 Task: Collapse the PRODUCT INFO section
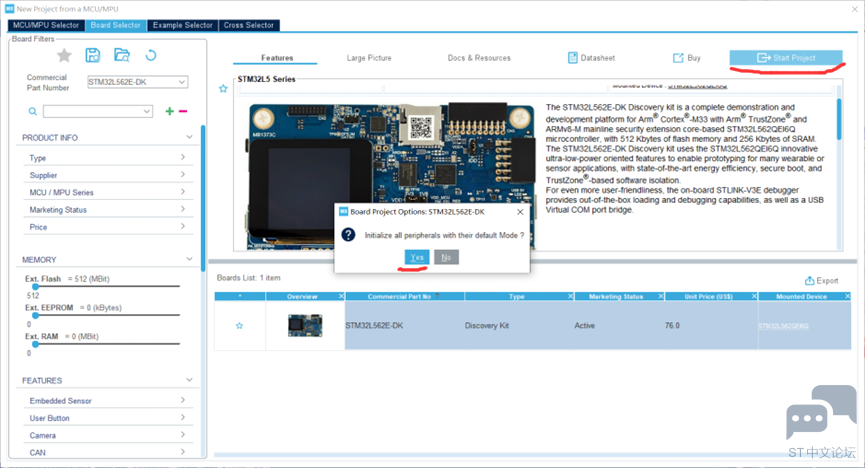click(x=189, y=137)
